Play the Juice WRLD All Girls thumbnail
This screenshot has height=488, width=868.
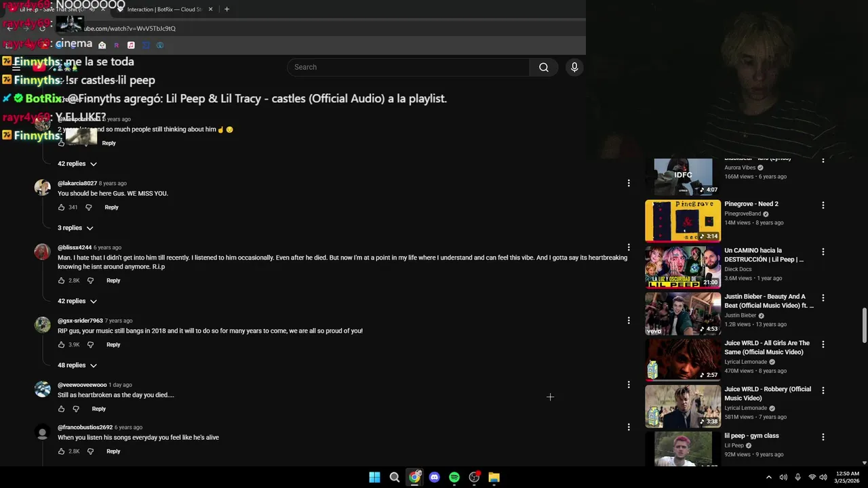(x=683, y=360)
